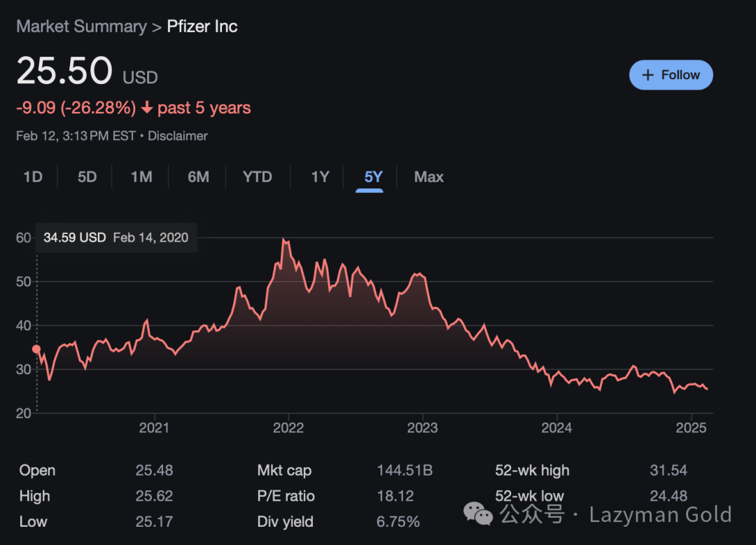The image size is (756, 545).
Task: Open the Disclaimer link
Action: 177,136
